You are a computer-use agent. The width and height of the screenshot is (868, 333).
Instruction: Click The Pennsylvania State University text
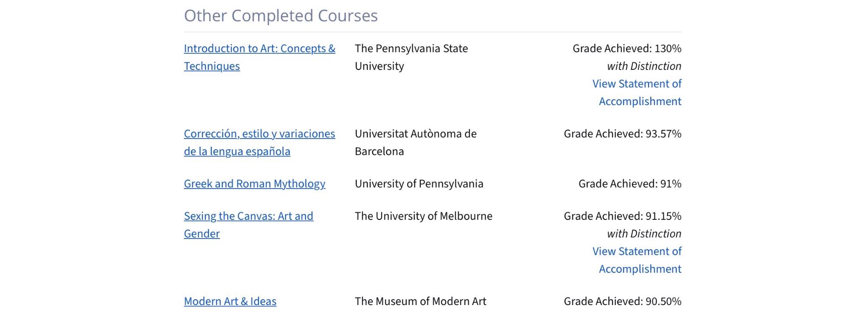pyautogui.click(x=411, y=49)
